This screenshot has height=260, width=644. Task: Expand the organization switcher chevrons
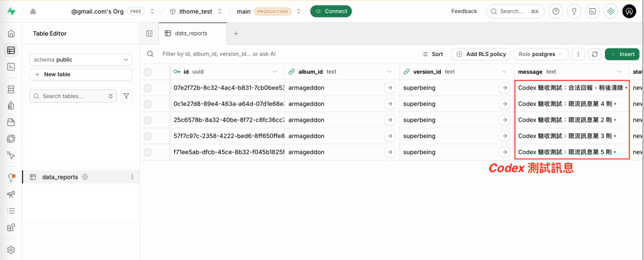(152, 11)
